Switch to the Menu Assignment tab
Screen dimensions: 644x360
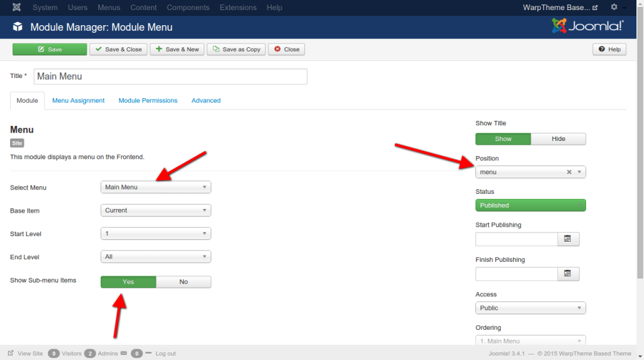pyautogui.click(x=78, y=101)
